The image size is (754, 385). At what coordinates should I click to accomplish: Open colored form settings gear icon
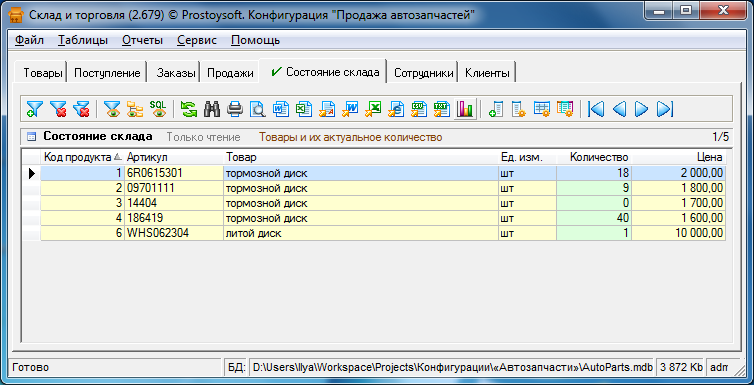[565, 109]
